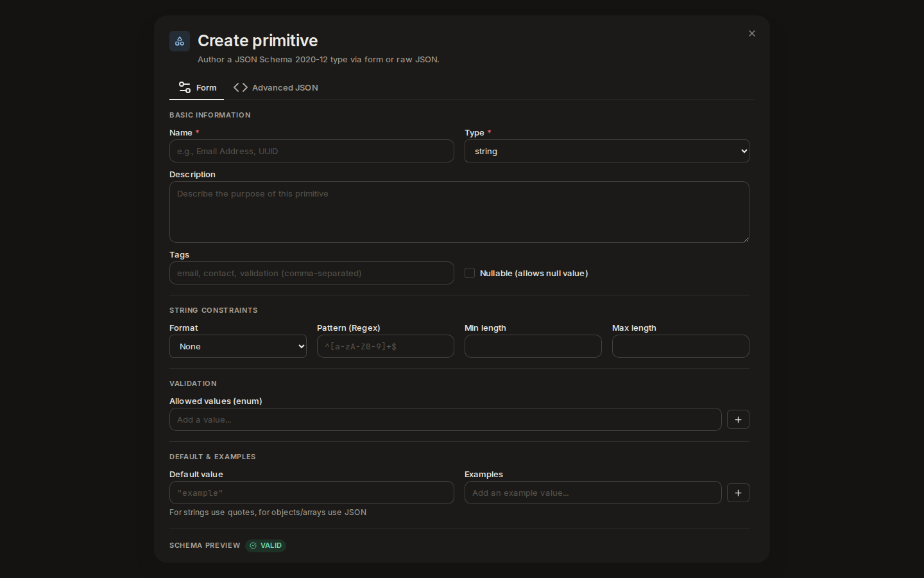Screen dimensions: 924x578
Task: Click the VALID schema status badge
Action: [x=266, y=545]
